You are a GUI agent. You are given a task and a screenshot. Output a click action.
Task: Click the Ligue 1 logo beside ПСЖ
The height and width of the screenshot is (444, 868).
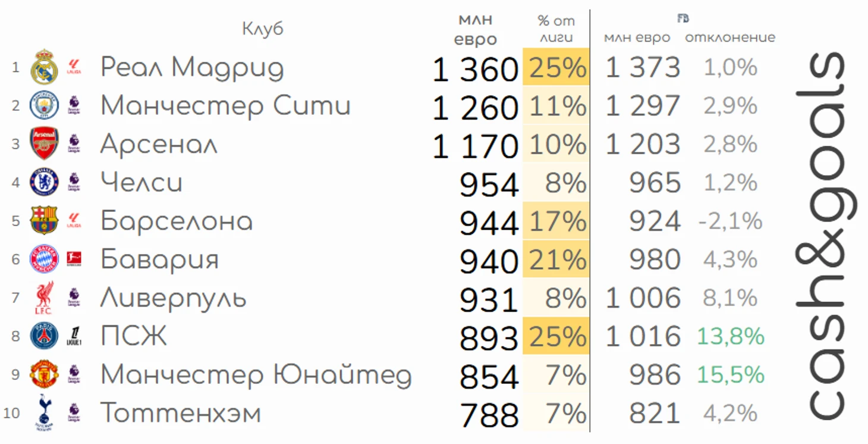click(74, 336)
